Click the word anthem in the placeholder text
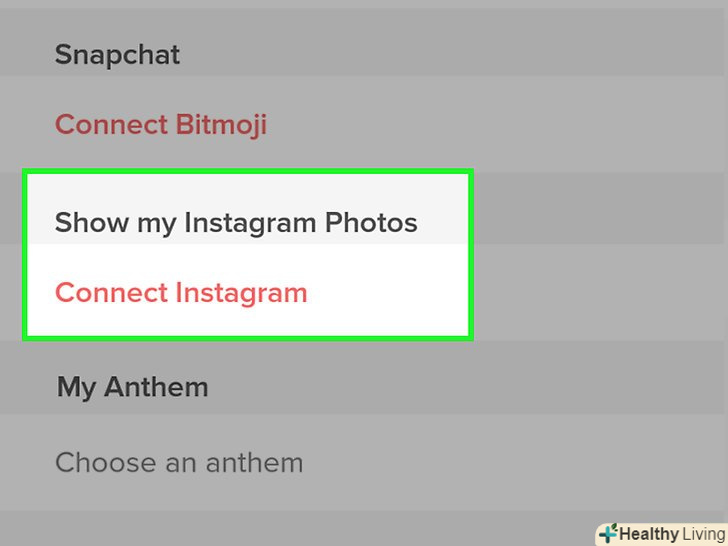 (x=255, y=463)
